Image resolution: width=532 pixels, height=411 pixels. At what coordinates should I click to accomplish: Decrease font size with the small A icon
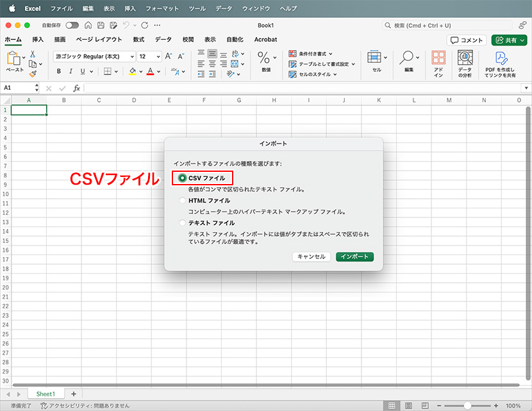coord(181,56)
